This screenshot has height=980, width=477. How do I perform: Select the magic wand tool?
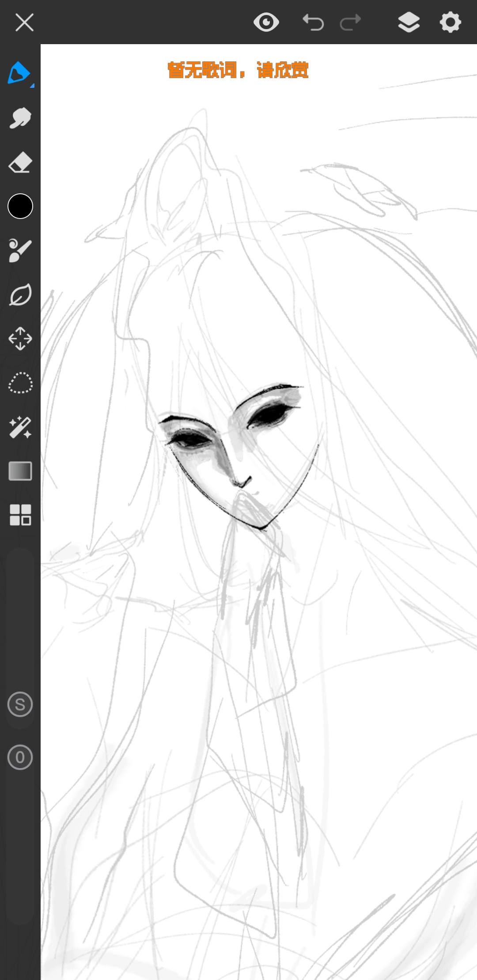pos(20,427)
